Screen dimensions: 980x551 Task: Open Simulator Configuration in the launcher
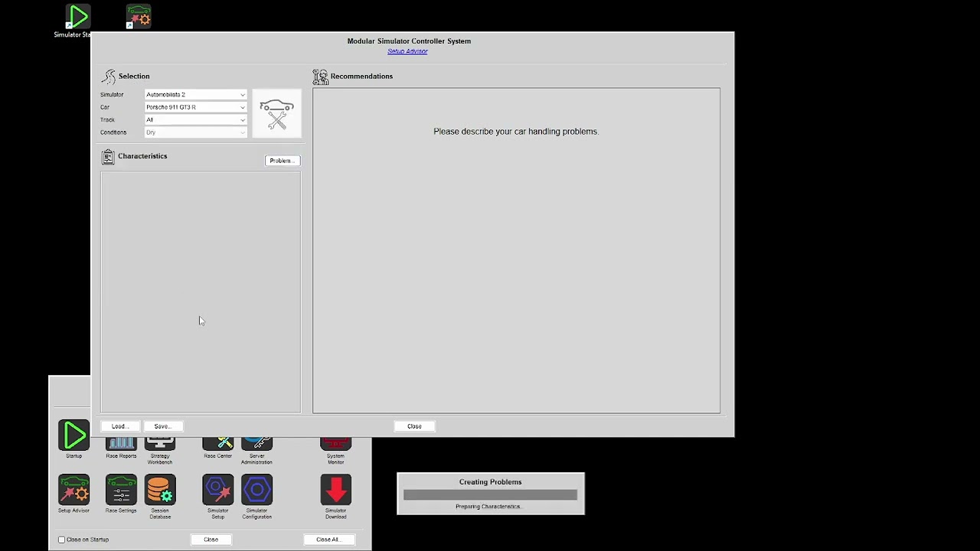(256, 490)
